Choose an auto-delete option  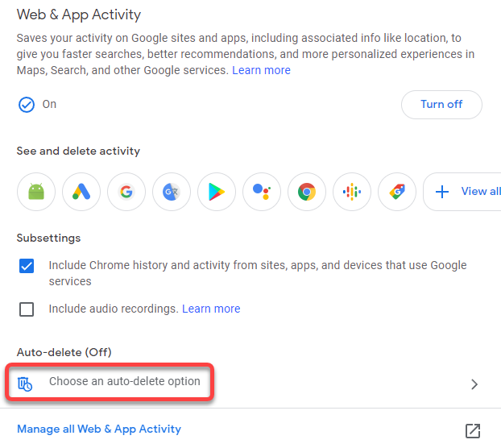(124, 381)
